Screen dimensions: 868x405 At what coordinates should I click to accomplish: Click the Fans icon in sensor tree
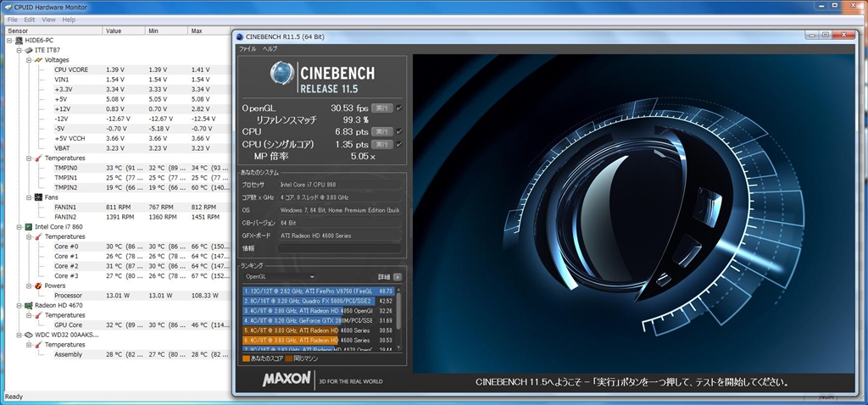point(39,197)
